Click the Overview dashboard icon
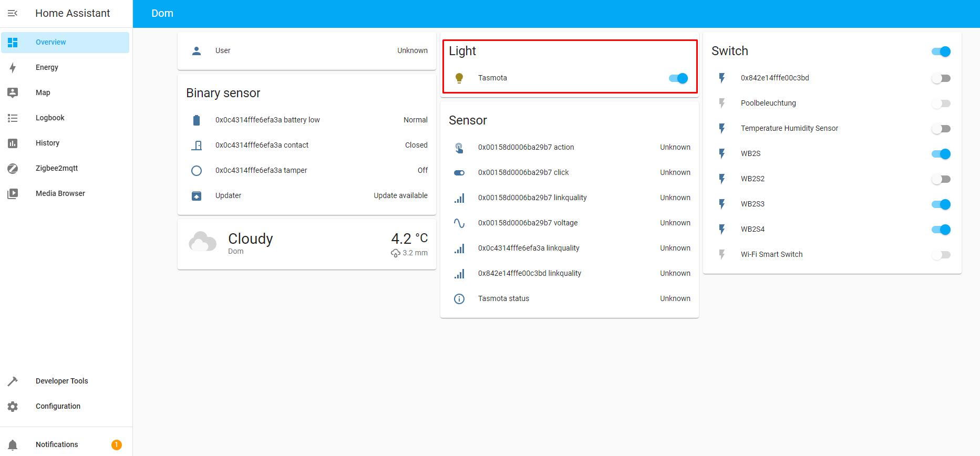Screen dimensions: 980x456 pyautogui.click(x=13, y=42)
